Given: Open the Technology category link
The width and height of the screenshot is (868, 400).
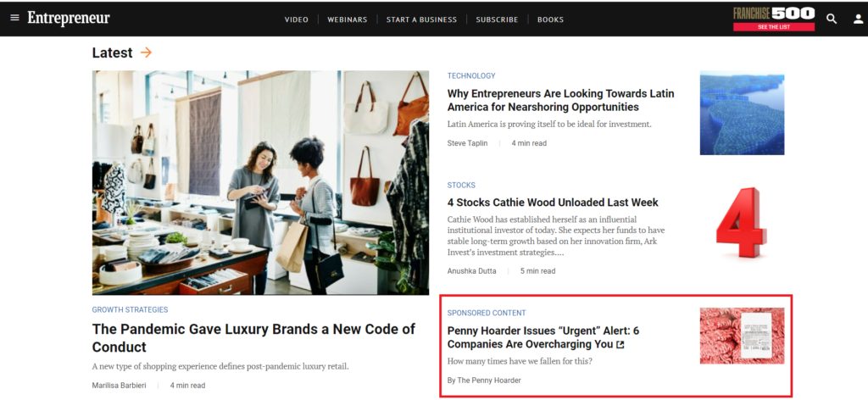Looking at the screenshot, I should [x=471, y=75].
